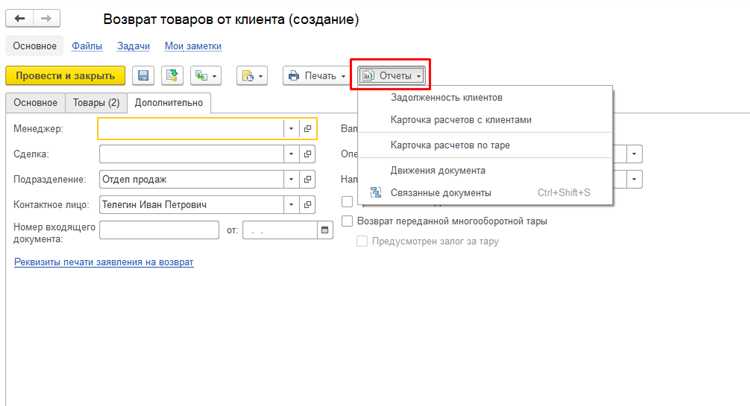Open the calendar picker for document date
Image resolution: width=750 pixels, height=406 pixels.
[x=324, y=230]
